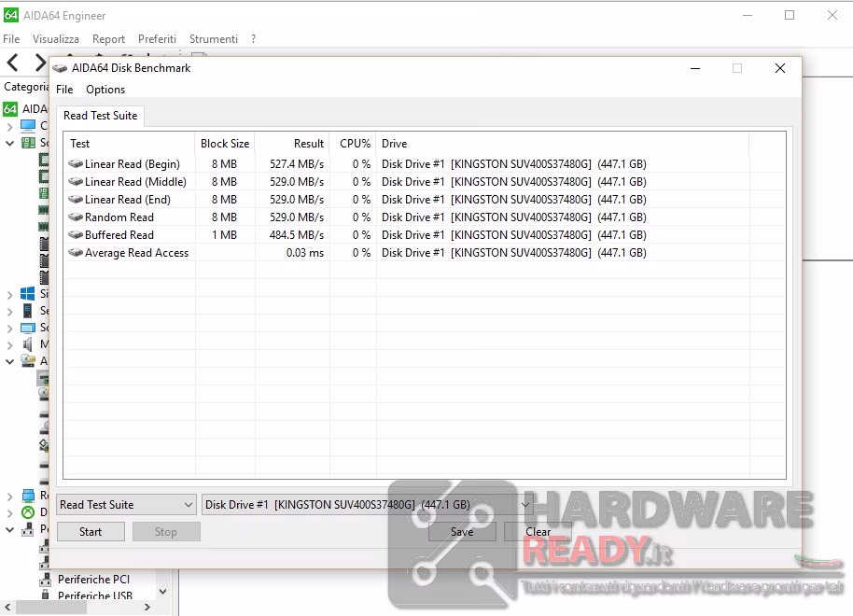Click the tree horizontal scroll-right arrow
The image size is (853, 616).
147,607
